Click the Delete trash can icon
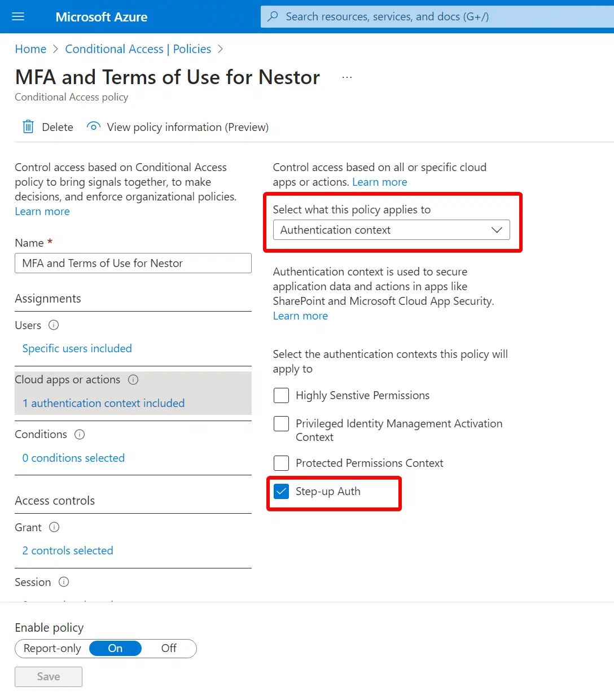 point(28,127)
